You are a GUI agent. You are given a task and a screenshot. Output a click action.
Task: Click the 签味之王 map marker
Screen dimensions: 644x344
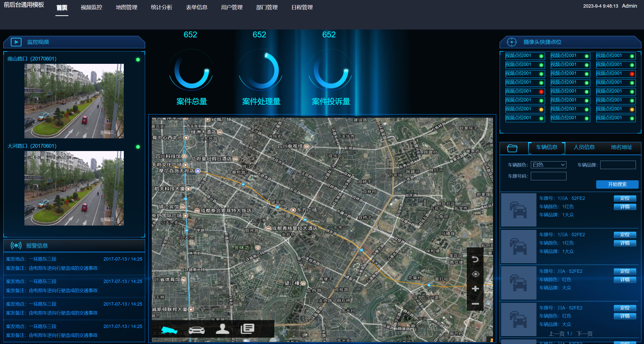tap(258, 247)
